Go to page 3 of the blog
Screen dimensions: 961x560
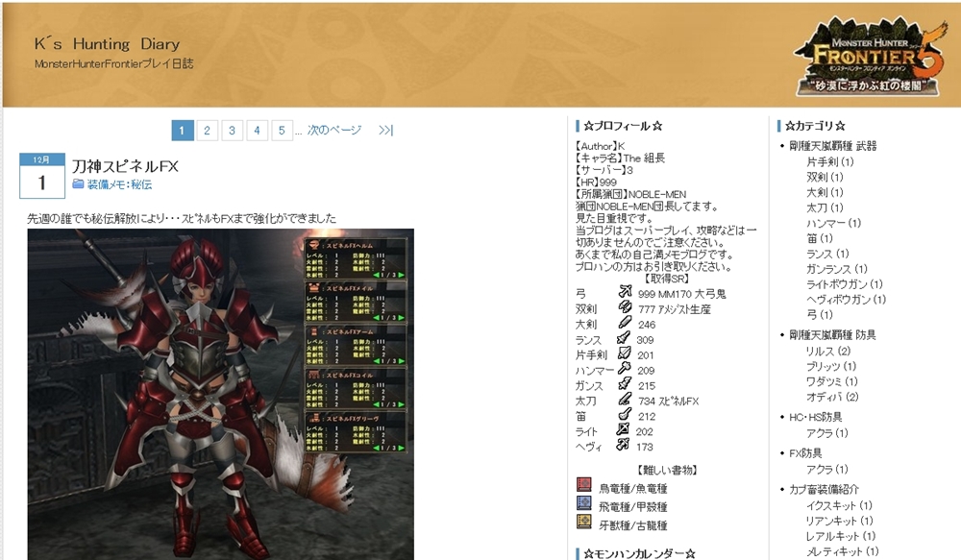(232, 130)
